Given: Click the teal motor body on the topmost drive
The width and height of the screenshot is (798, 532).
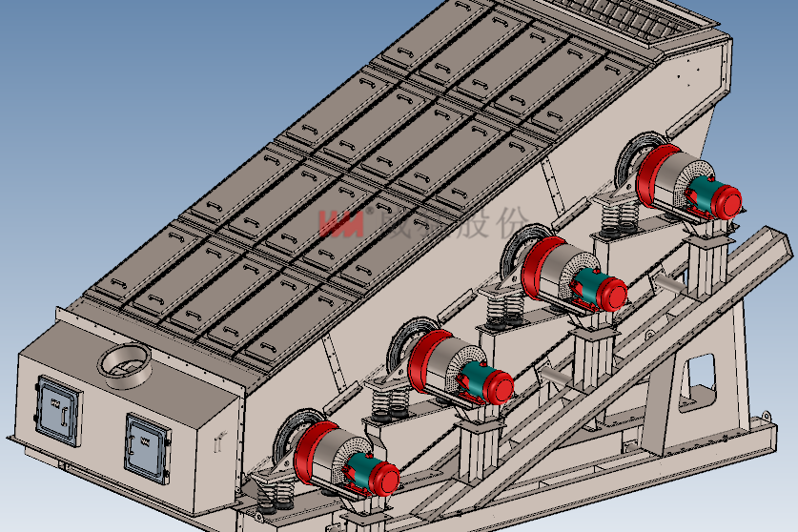Looking at the screenshot, I should click(x=705, y=196).
